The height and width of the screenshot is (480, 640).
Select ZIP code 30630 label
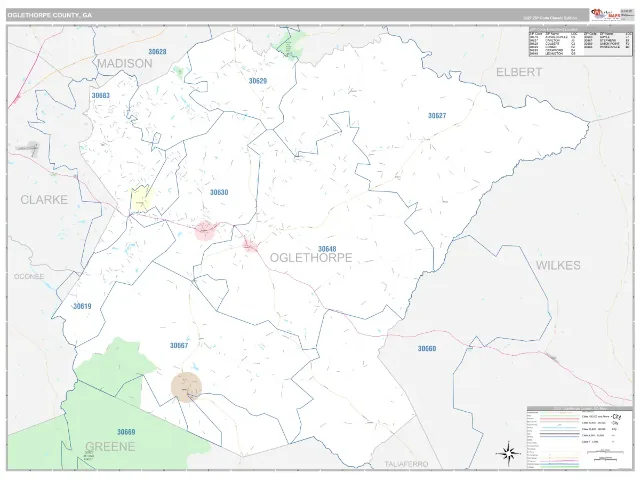219,192
